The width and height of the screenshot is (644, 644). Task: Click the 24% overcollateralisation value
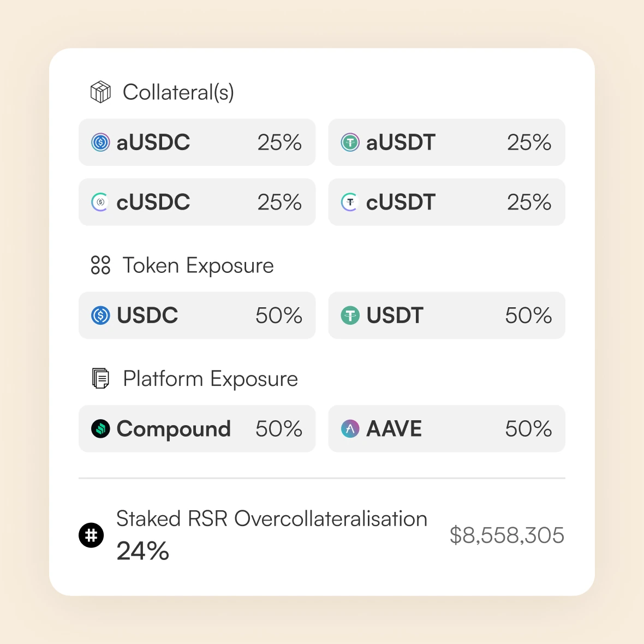click(x=143, y=551)
